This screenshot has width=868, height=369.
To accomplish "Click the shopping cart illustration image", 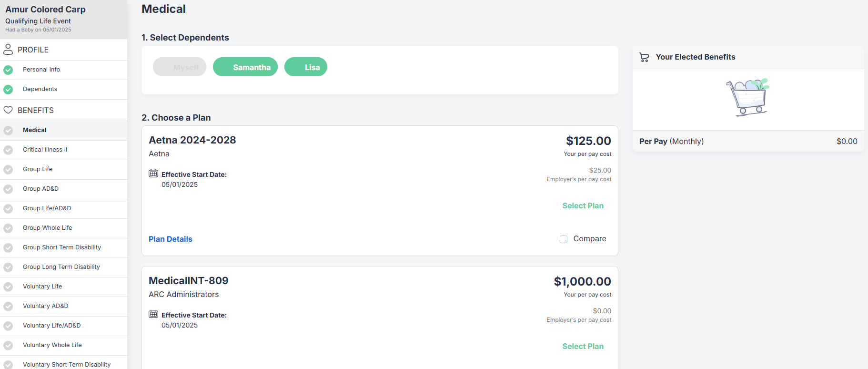I will pyautogui.click(x=748, y=97).
